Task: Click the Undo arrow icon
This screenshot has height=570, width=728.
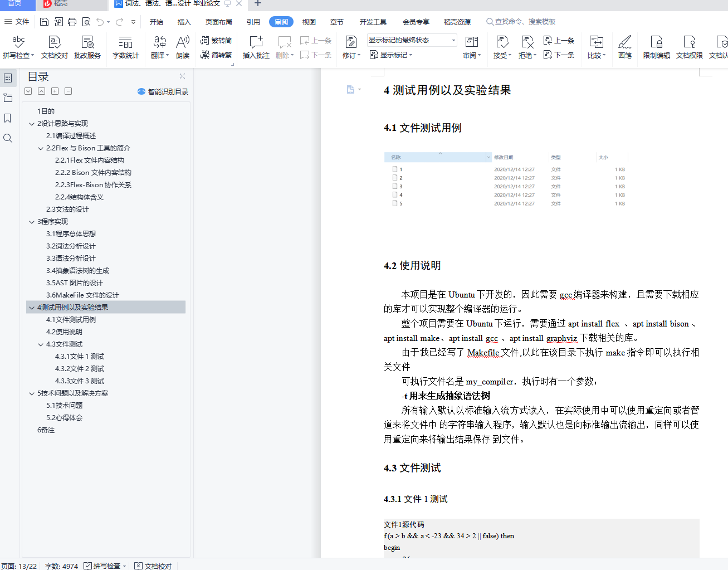Action: coord(100,22)
